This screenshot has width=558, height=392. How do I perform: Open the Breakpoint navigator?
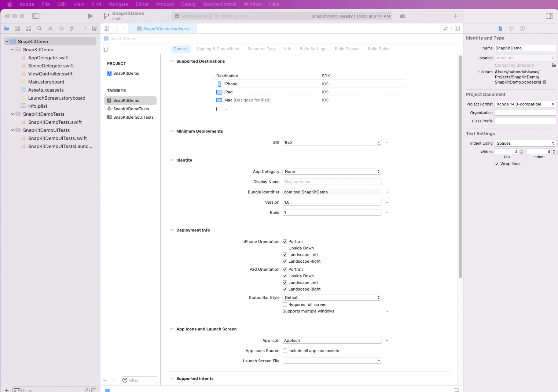(83, 29)
